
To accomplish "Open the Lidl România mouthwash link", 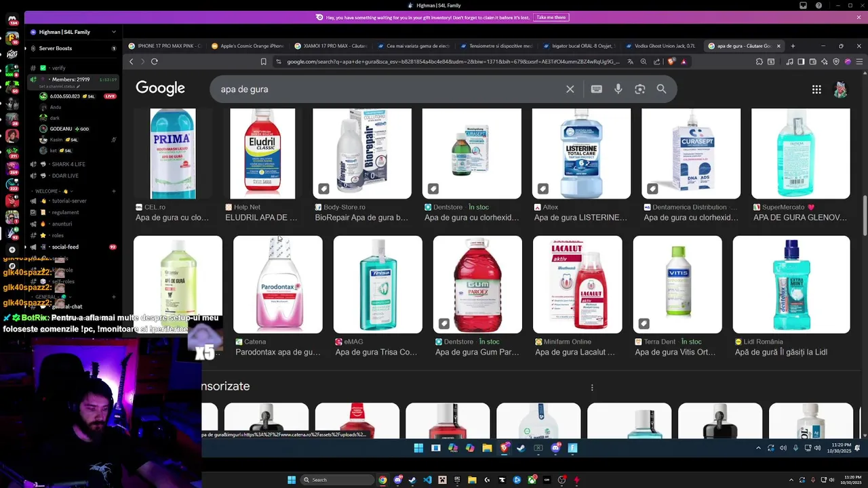I will tap(781, 352).
